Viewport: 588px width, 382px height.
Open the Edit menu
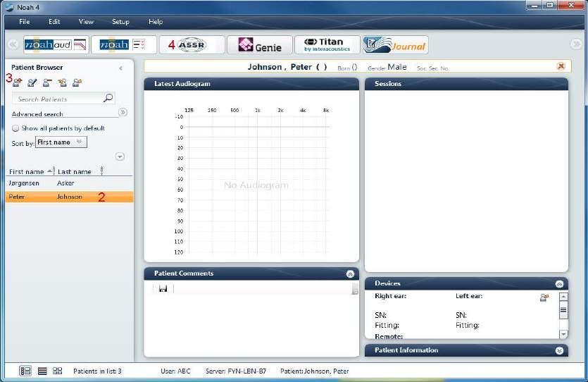point(54,22)
